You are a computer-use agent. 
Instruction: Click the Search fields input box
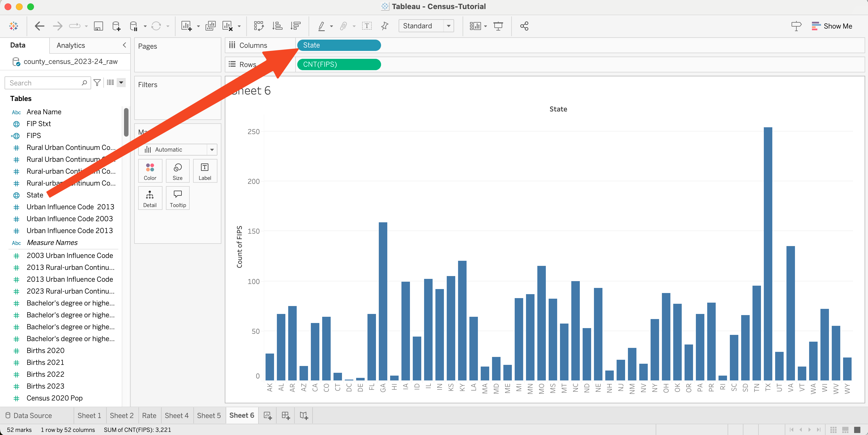pos(44,83)
